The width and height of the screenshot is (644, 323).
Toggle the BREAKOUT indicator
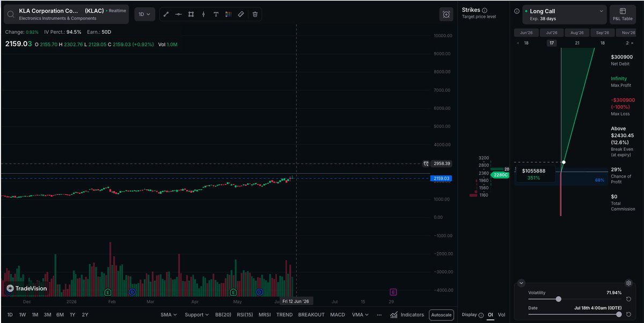point(311,315)
